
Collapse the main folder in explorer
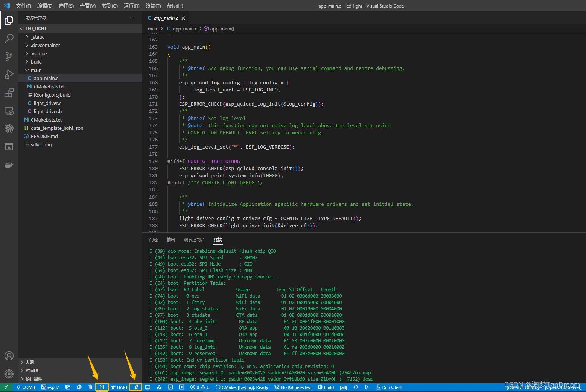[36, 70]
